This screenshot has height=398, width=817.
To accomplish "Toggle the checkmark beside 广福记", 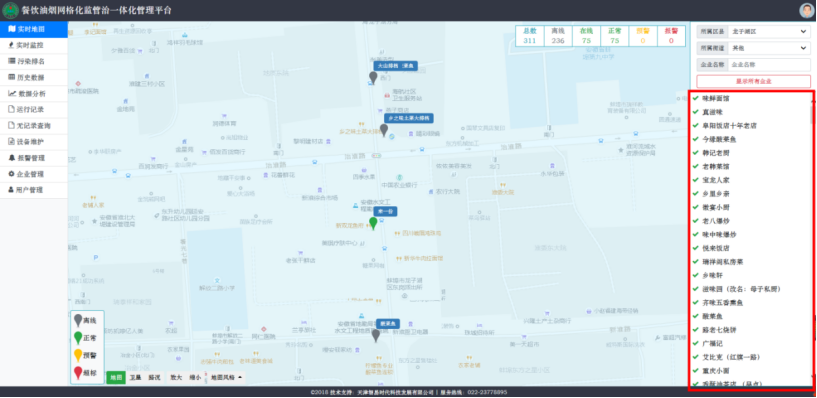I will tap(696, 343).
